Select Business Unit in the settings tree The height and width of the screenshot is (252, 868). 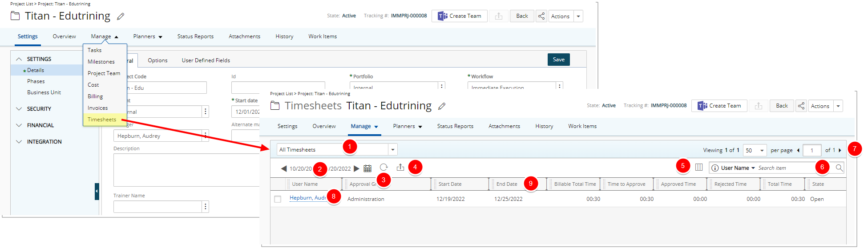coord(44,92)
